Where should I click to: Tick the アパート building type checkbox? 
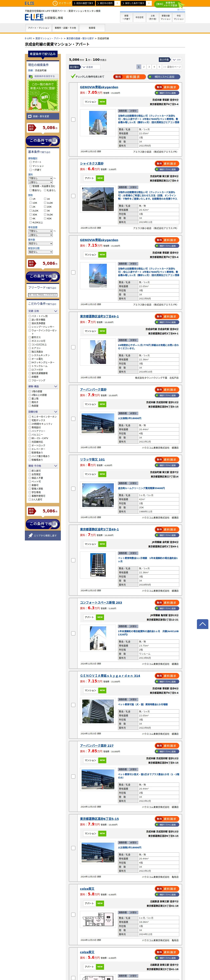point(30,162)
